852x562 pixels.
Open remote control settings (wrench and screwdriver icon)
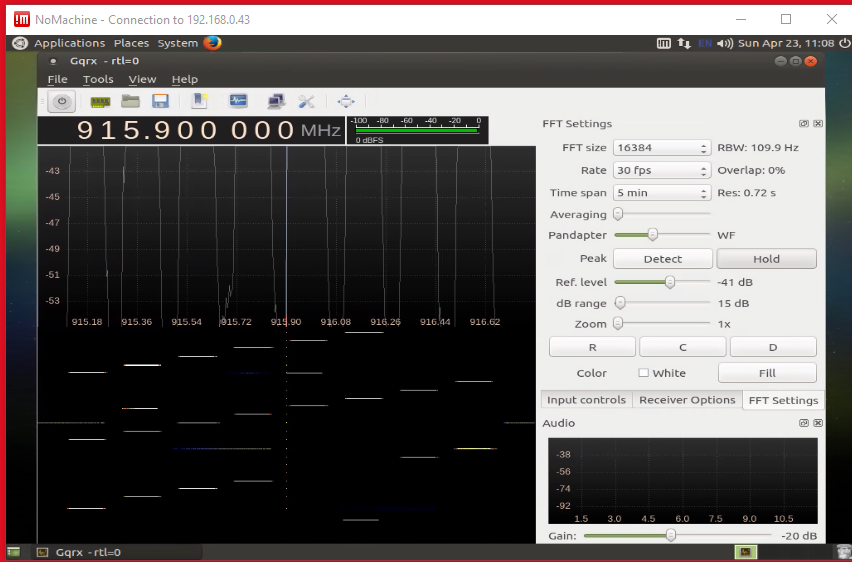306,101
